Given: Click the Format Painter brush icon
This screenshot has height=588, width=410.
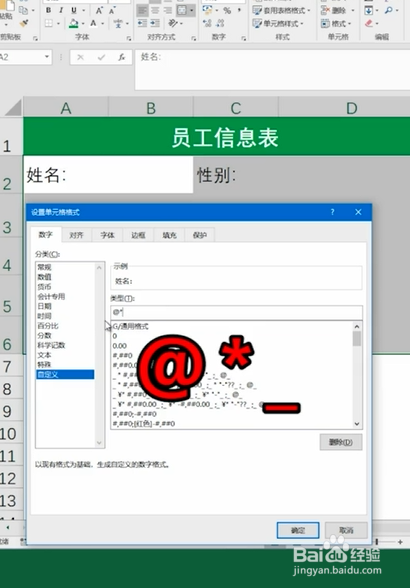Looking at the screenshot, I should [24, 24].
